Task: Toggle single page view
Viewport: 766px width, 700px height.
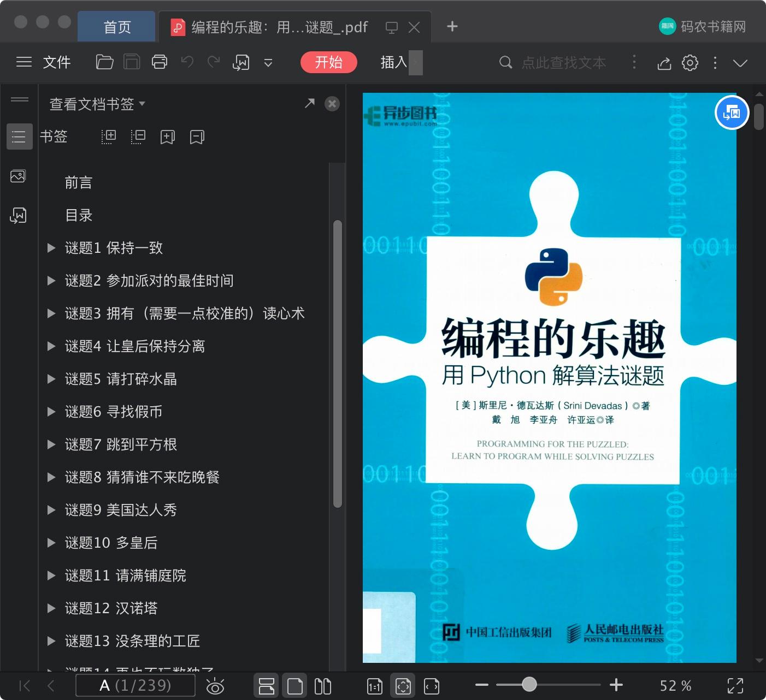Action: pyautogui.click(x=294, y=686)
